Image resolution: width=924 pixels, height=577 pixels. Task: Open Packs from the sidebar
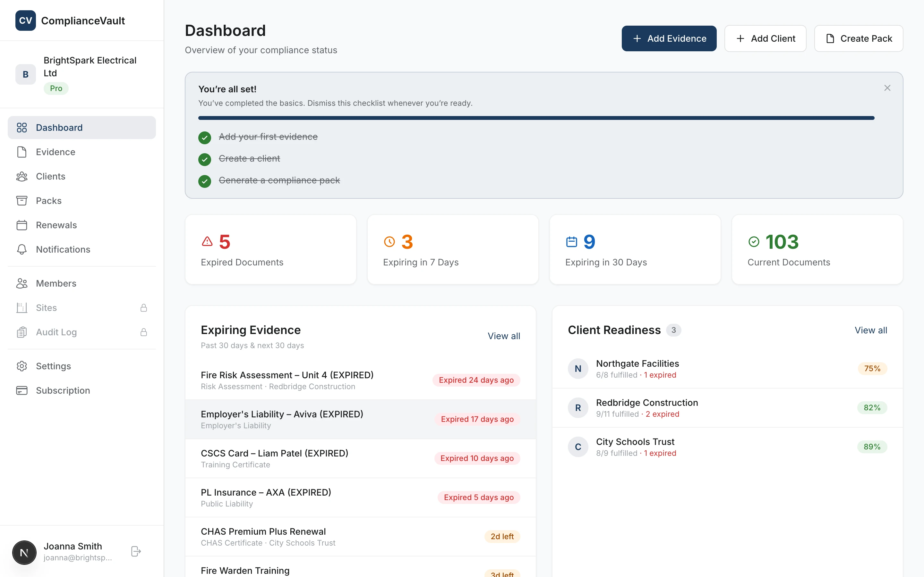(48, 200)
